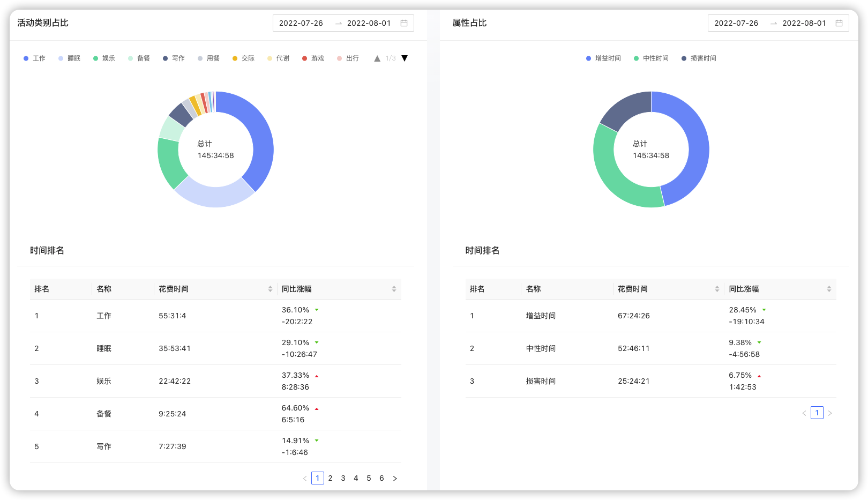The width and height of the screenshot is (868, 500).
Task: Open end date 2022-08-01 in right picker
Action: point(804,23)
